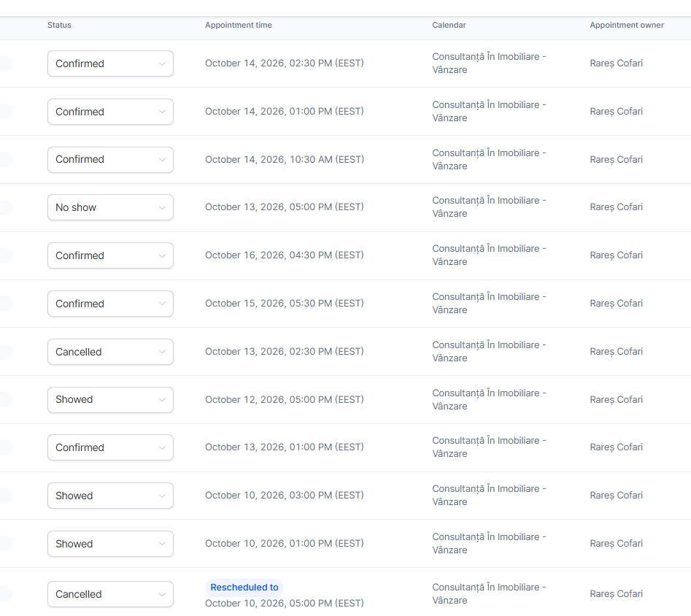
Task: Open Showed status dropdown for October 10, 03:00 PM
Action: (x=110, y=496)
